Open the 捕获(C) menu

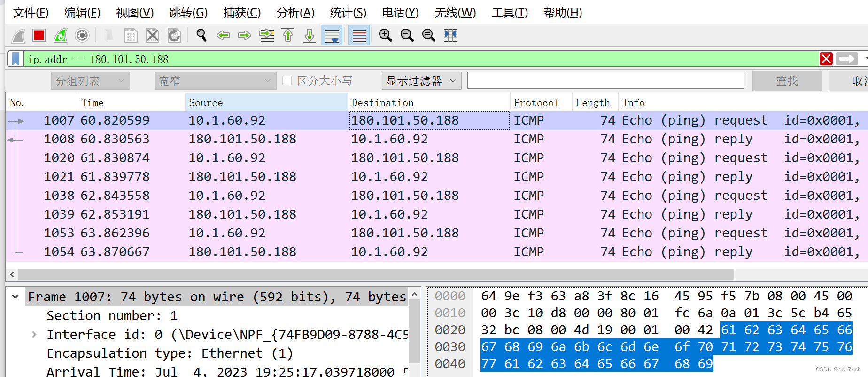point(242,13)
